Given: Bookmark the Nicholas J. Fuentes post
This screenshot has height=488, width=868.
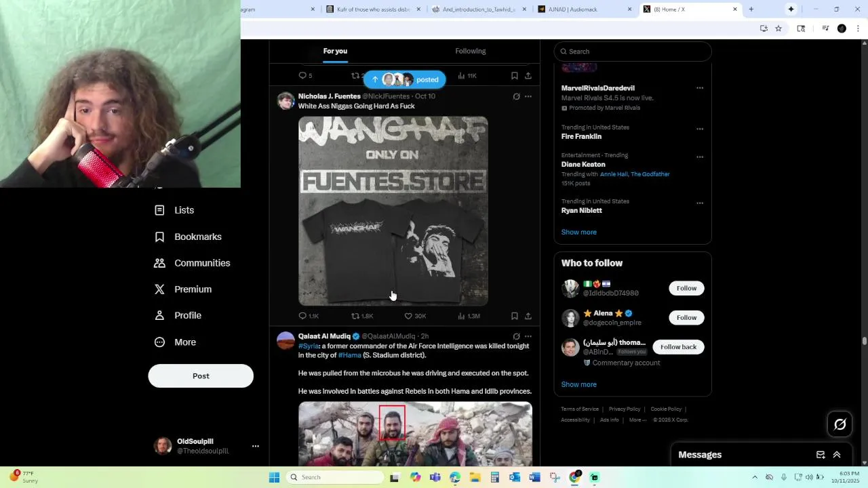Looking at the screenshot, I should pos(515,316).
